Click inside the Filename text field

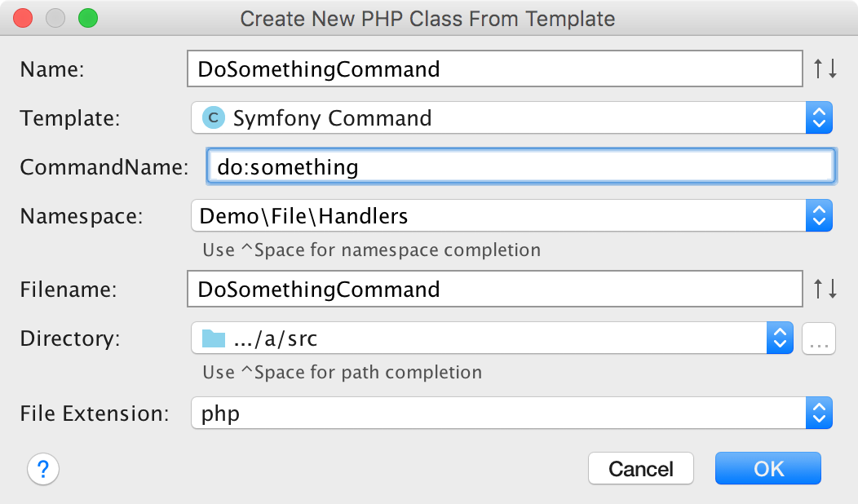coord(494,289)
